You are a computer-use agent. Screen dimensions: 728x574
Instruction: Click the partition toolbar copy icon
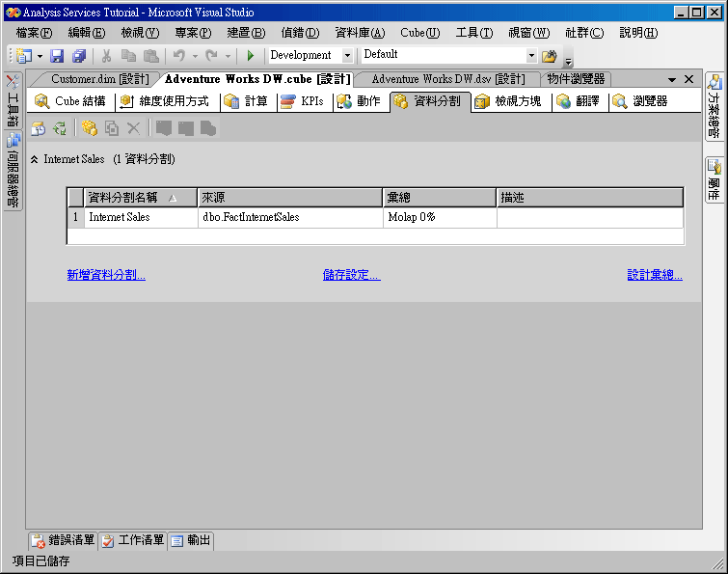(112, 128)
